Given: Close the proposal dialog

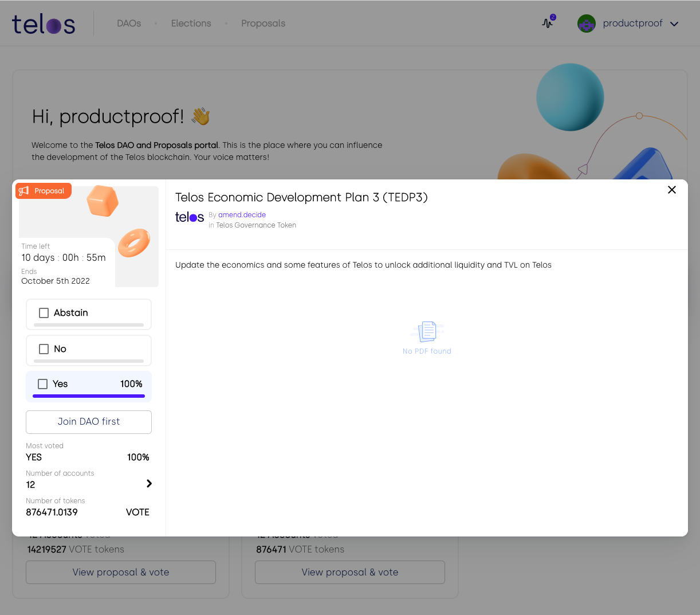Looking at the screenshot, I should (x=672, y=190).
